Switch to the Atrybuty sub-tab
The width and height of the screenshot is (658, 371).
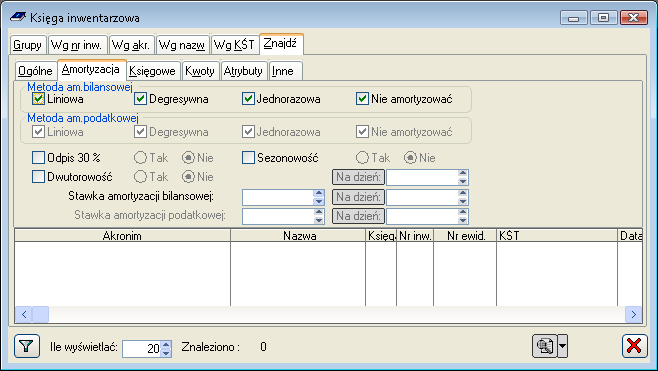(x=244, y=71)
